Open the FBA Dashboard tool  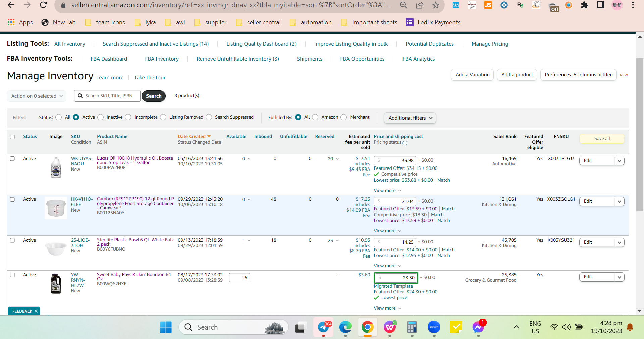pyautogui.click(x=109, y=59)
